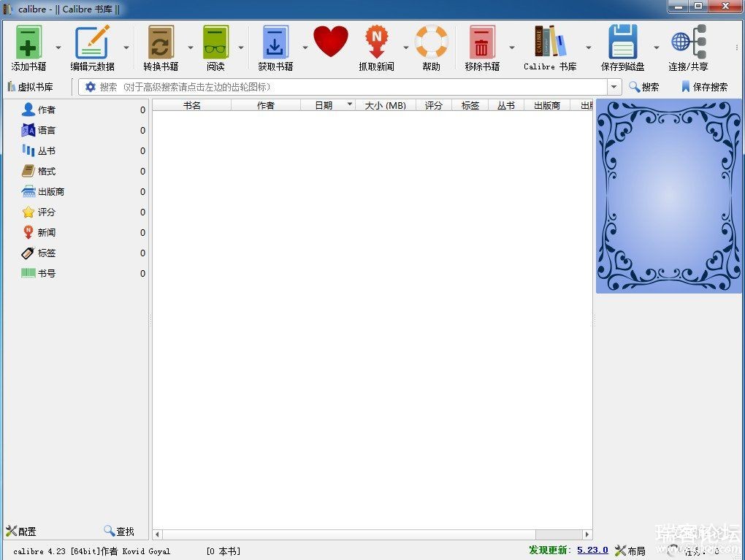745x560 pixels.
Task: Expand the Calibre library dropdown arrow
Action: (589, 47)
